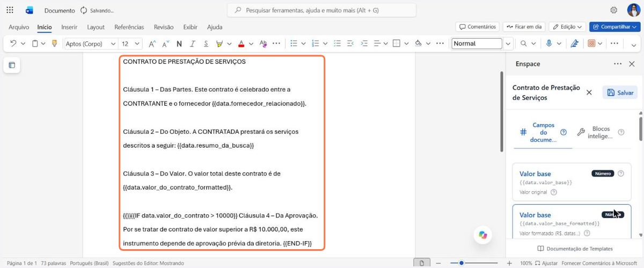644x268 pixels.
Task: Expand undo dropdown arrow
Action: (23, 44)
